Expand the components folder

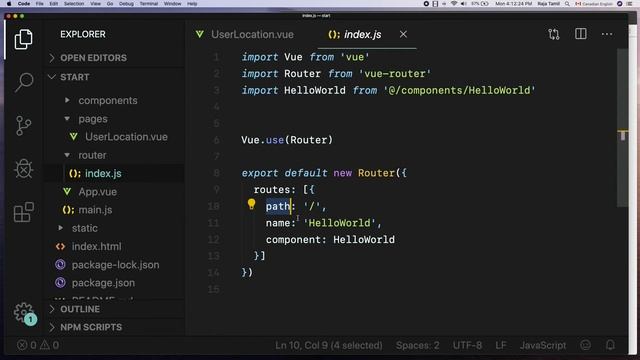[x=108, y=100]
